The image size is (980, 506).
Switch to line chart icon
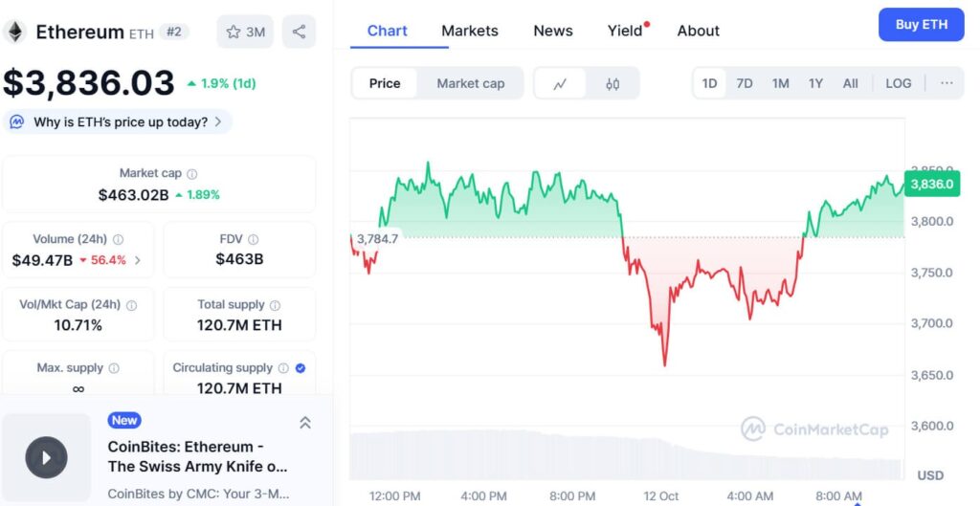pos(560,83)
